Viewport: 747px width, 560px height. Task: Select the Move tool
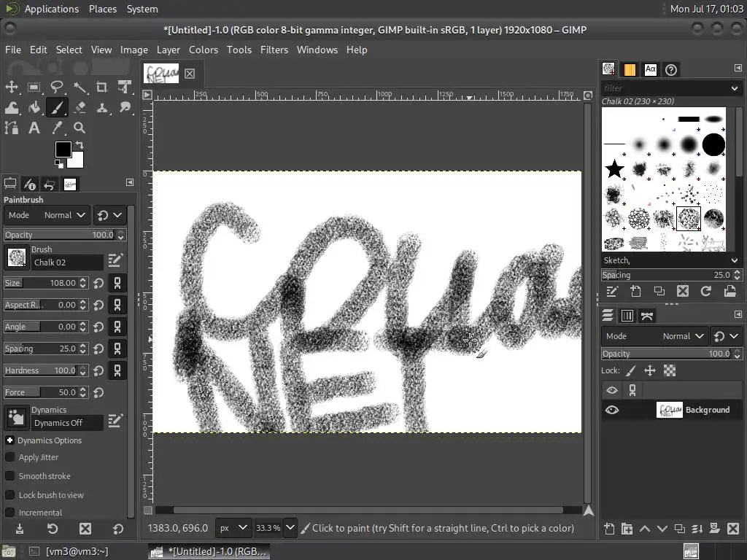tap(12, 87)
